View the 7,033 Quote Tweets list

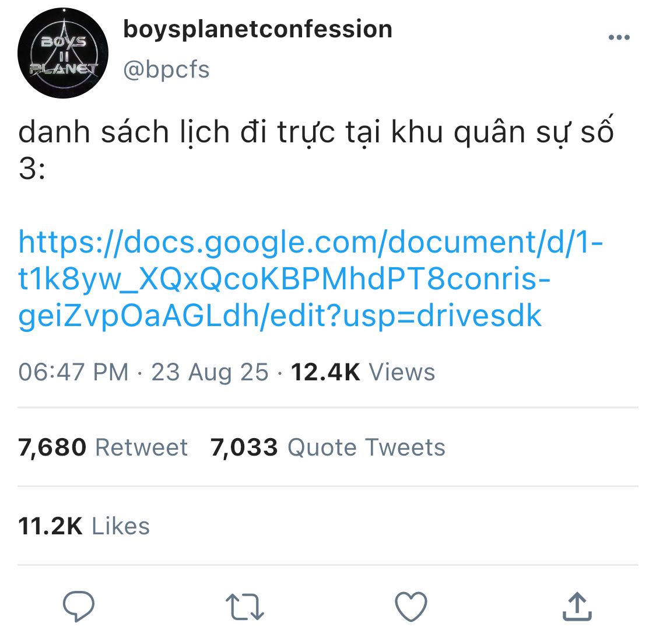pyautogui.click(x=328, y=447)
